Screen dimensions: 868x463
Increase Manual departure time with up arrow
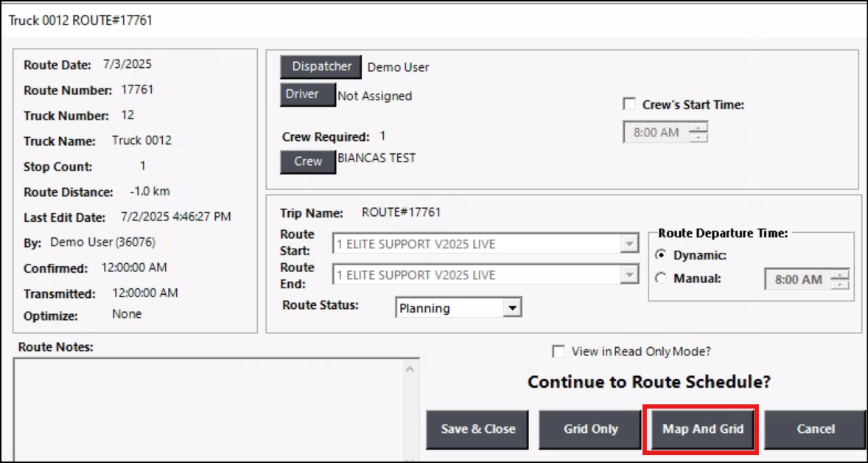(841, 275)
